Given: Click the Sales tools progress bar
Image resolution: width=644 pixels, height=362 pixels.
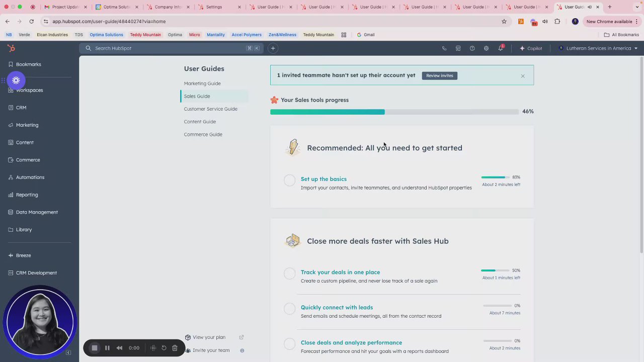Looking at the screenshot, I should pyautogui.click(x=394, y=112).
